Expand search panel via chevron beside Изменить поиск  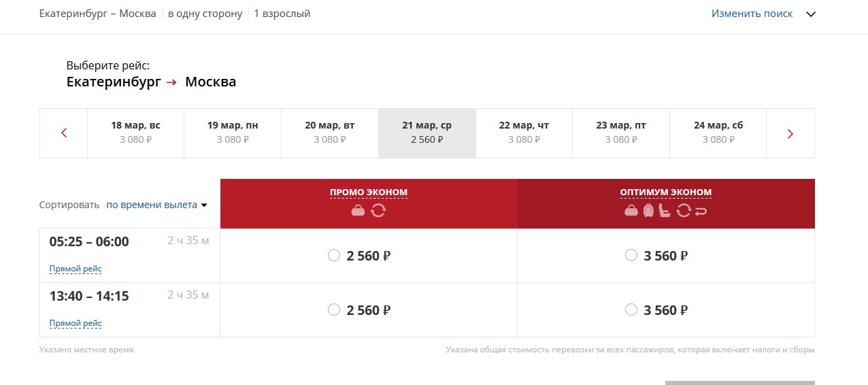click(810, 14)
